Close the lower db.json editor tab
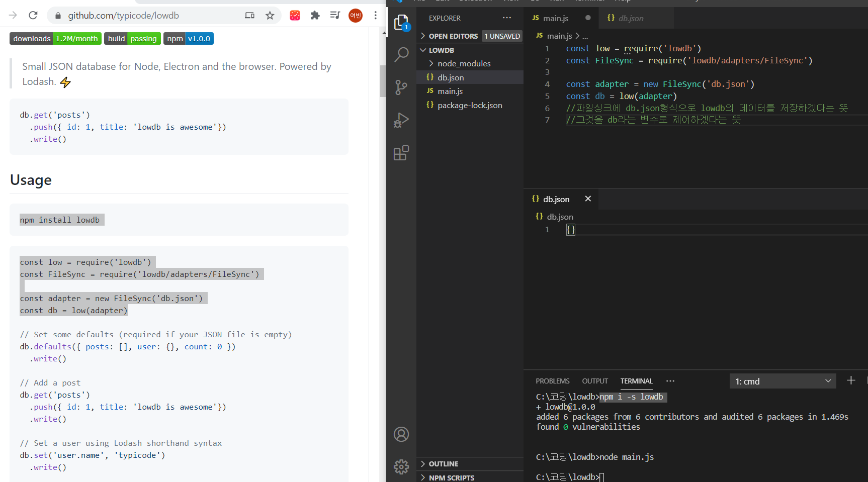 tap(588, 199)
